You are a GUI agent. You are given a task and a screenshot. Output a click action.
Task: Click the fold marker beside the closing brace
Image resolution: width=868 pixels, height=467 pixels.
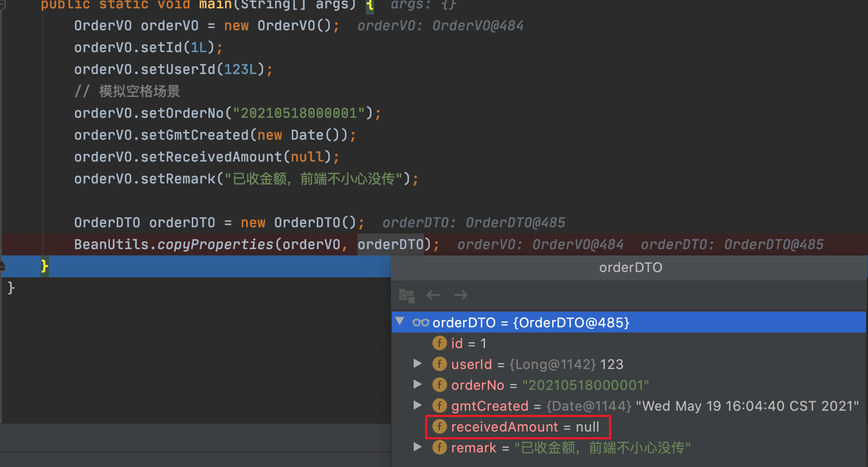coord(3,266)
